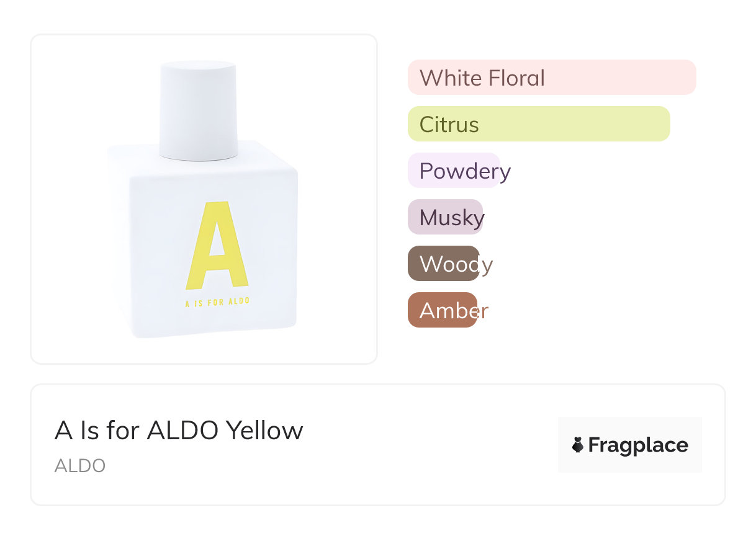This screenshot has width=756, height=536.
Task: Click the empty space between title and Fragplace logo
Action: [428, 445]
